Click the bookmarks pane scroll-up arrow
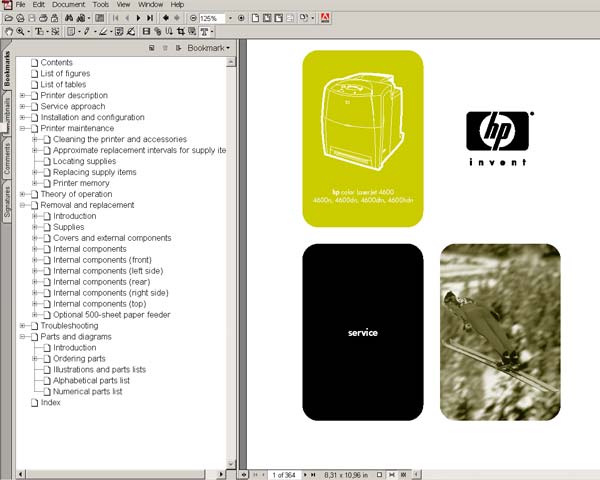The height and width of the screenshot is (480, 600). point(231,62)
